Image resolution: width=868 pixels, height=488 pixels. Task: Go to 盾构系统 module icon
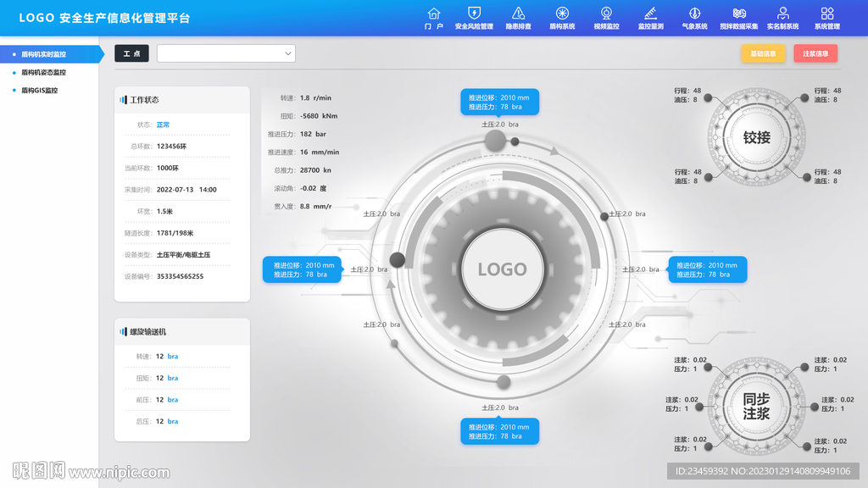pos(562,14)
